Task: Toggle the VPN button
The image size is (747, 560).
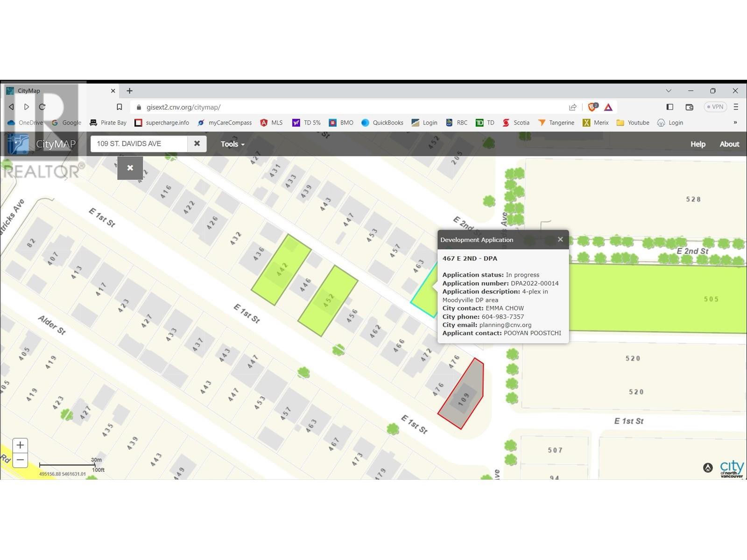Action: point(715,107)
